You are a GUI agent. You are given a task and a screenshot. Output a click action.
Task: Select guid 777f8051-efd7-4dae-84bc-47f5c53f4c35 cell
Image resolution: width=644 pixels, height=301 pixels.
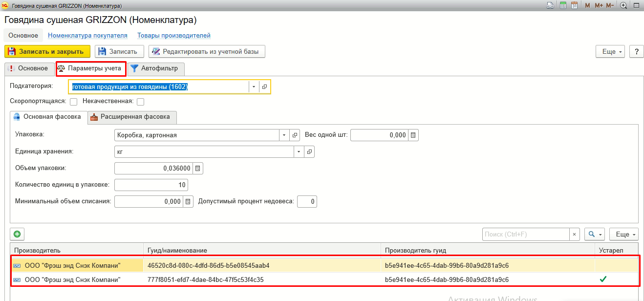tap(262, 280)
